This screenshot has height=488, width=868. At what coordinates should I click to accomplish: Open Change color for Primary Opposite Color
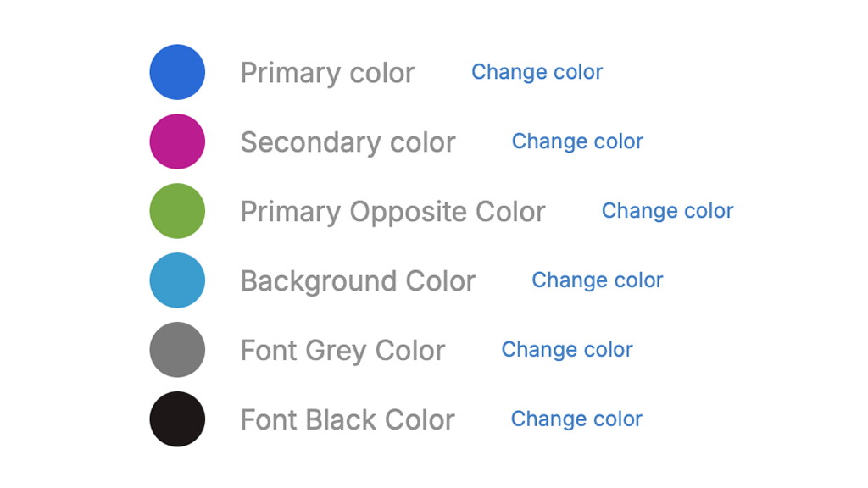coord(668,211)
